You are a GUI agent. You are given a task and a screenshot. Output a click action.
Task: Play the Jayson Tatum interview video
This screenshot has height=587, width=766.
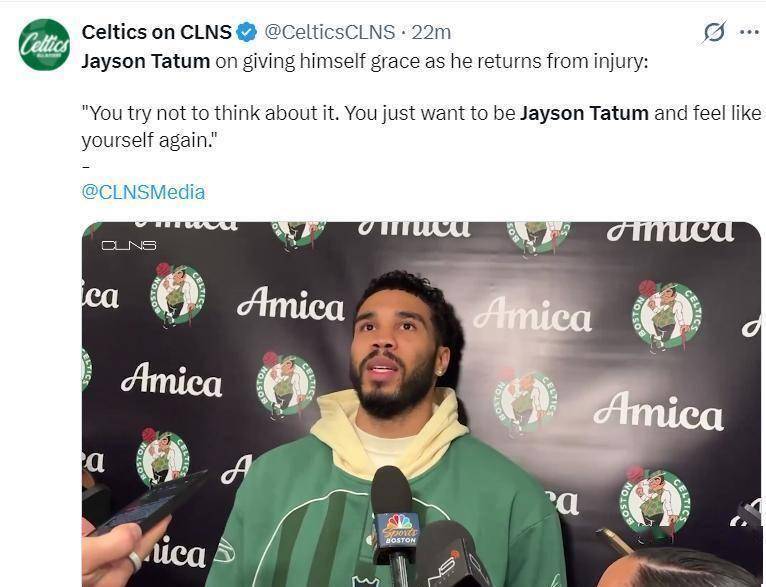pyautogui.click(x=421, y=404)
